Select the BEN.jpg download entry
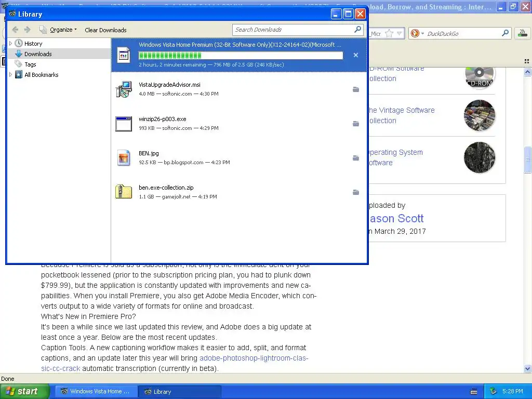Screen dimensions: 532x399 tap(239, 158)
